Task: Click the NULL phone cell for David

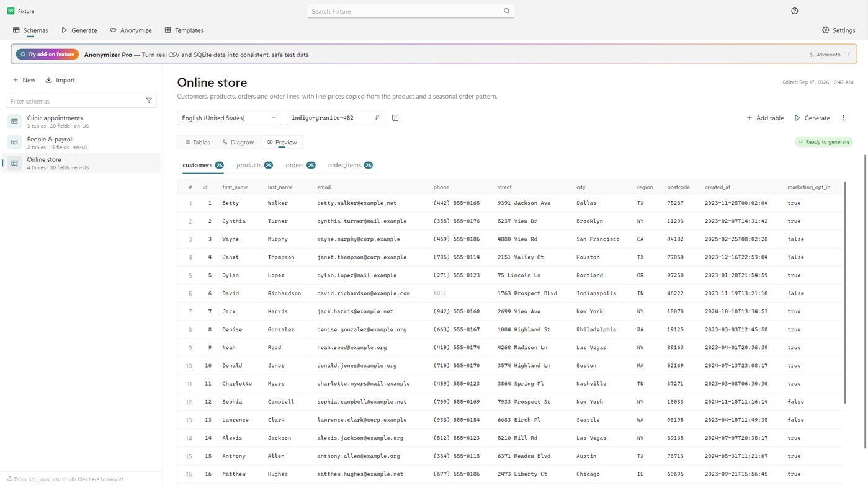Action: click(x=440, y=293)
